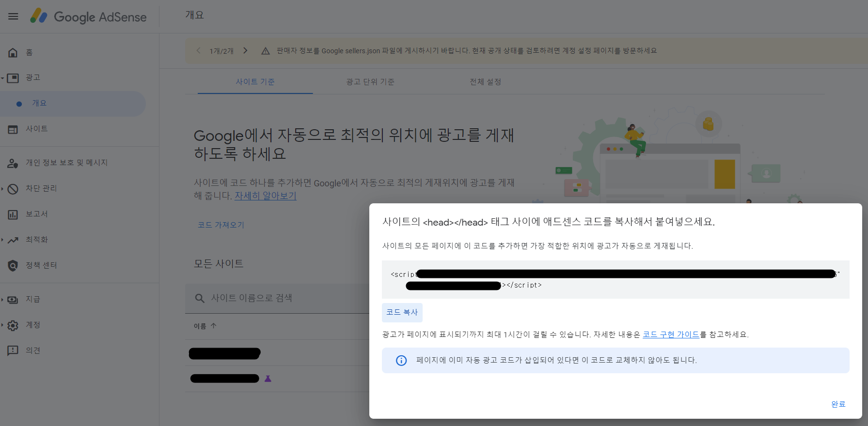Click the search magnifier icon
This screenshot has width=868, height=426.
point(200,298)
